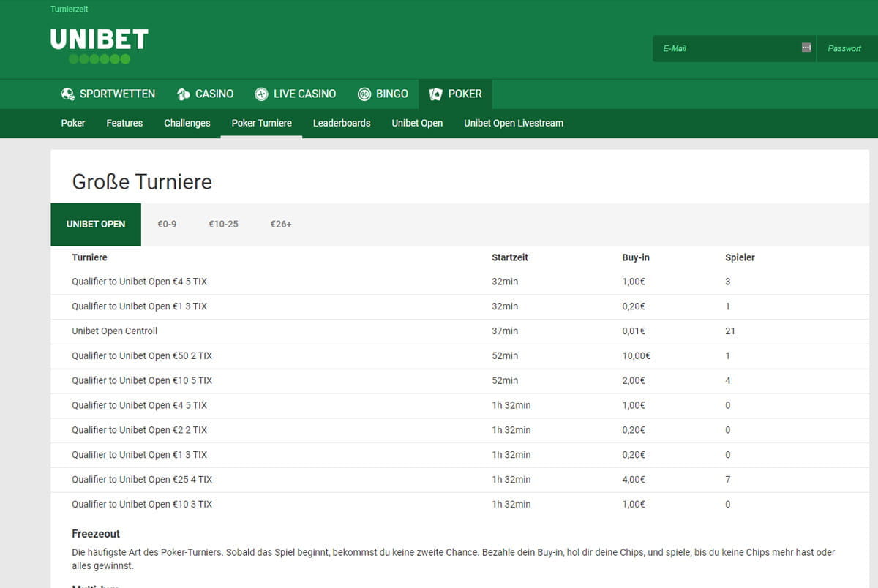The image size is (878, 588).
Task: Open the Unibet Open page
Action: click(417, 123)
